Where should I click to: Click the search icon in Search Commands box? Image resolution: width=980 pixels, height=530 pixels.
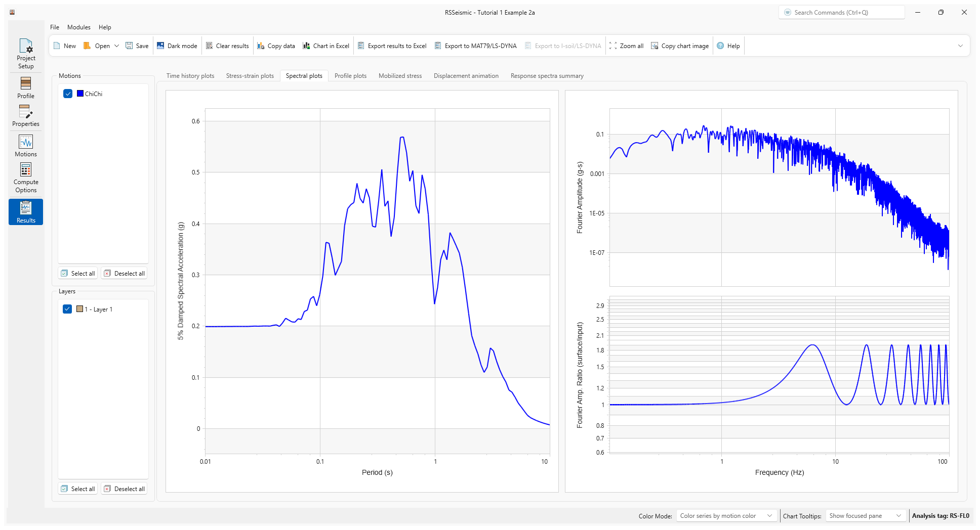pyautogui.click(x=788, y=13)
